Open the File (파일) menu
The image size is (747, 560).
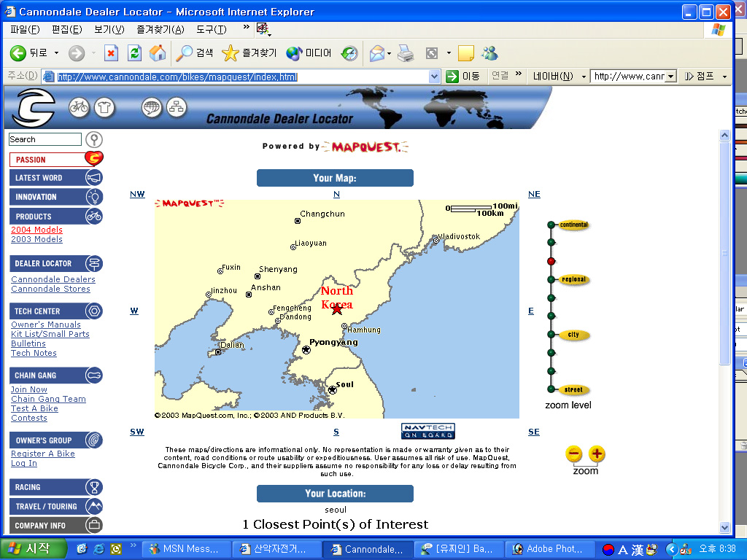(x=25, y=29)
